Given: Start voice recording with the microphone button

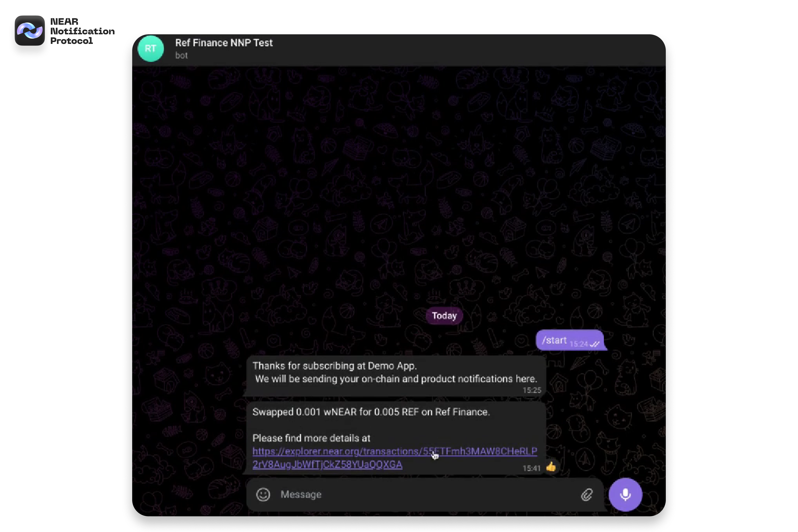Looking at the screenshot, I should pos(625,495).
